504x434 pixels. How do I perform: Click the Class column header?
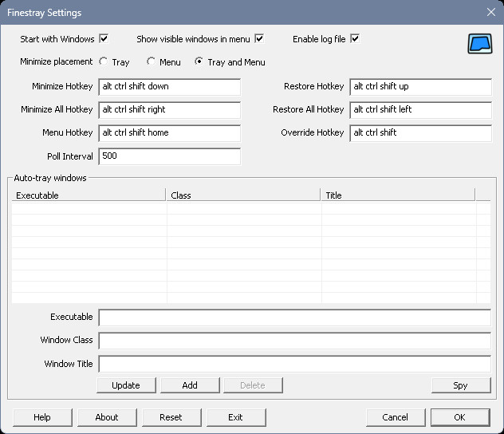[243, 195]
